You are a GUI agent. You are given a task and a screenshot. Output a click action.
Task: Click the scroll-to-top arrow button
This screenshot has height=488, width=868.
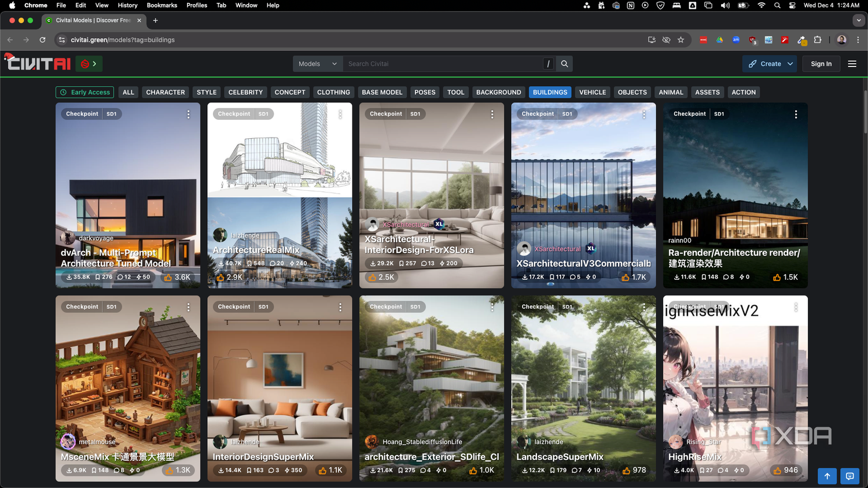(827, 476)
